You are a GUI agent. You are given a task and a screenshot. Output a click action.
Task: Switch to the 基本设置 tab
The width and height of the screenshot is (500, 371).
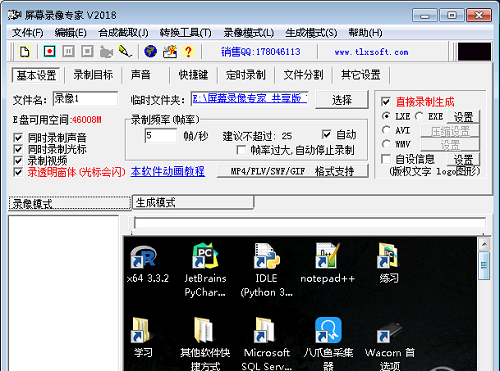(36, 75)
